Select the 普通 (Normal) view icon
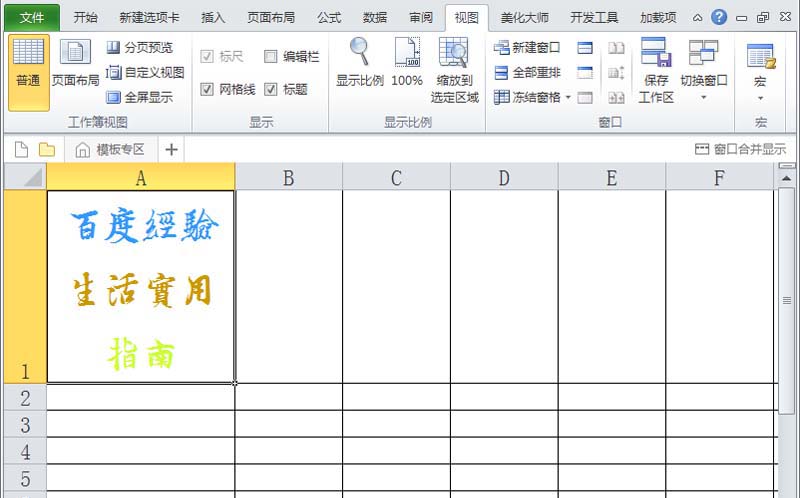This screenshot has height=498, width=800. [x=29, y=72]
